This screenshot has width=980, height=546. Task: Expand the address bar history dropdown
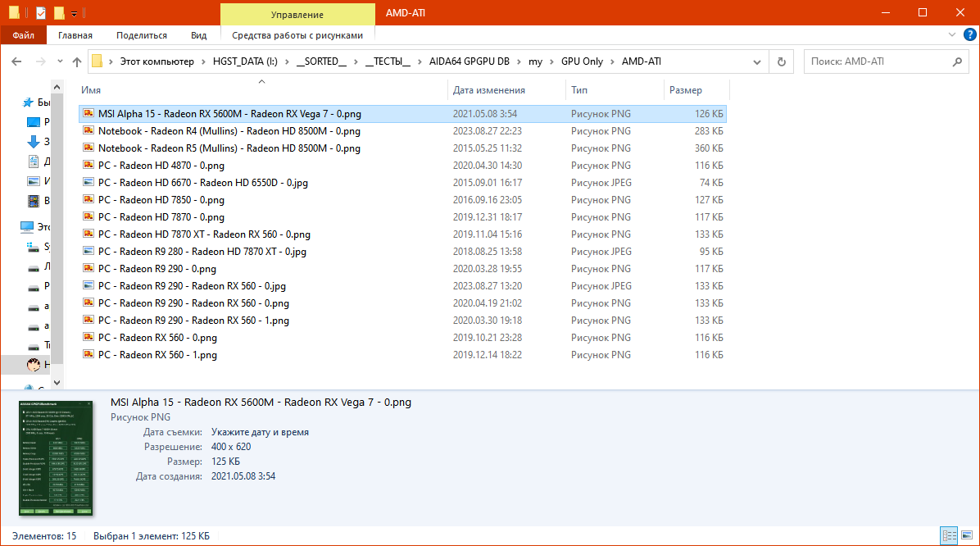(757, 61)
